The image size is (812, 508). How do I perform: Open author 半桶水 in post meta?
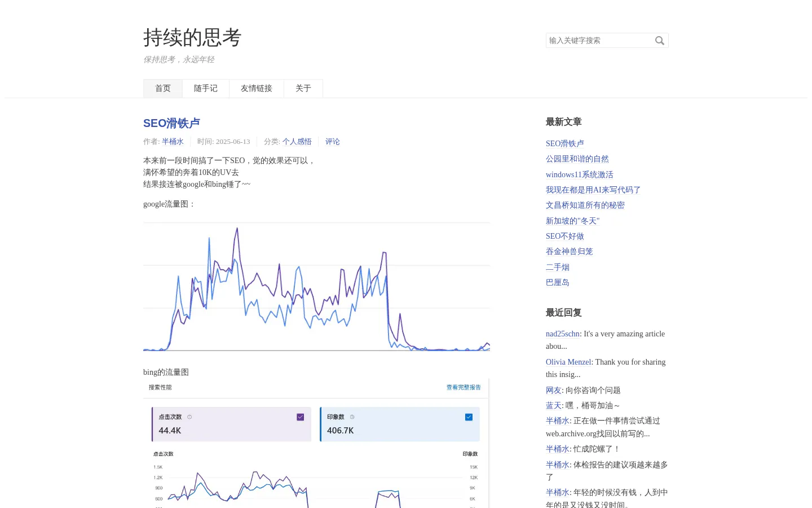[173, 142]
